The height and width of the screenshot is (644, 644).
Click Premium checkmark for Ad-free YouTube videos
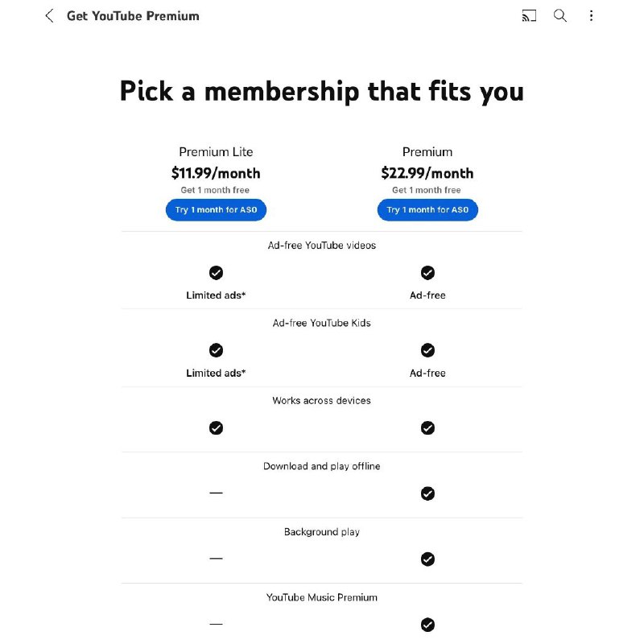(x=427, y=273)
